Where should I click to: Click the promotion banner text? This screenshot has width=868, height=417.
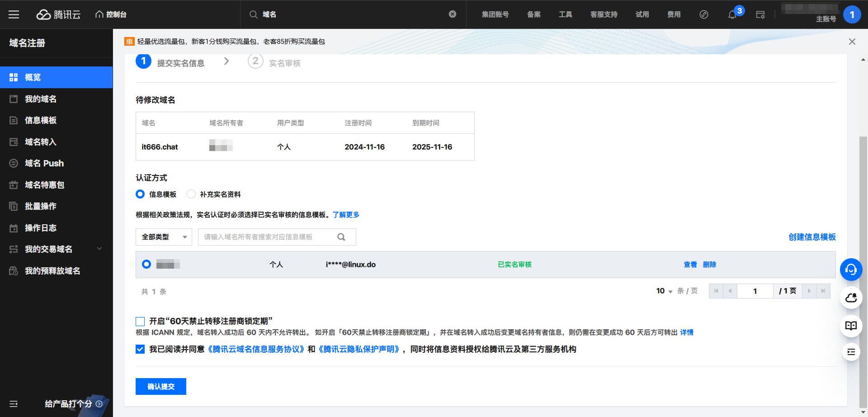click(x=231, y=42)
